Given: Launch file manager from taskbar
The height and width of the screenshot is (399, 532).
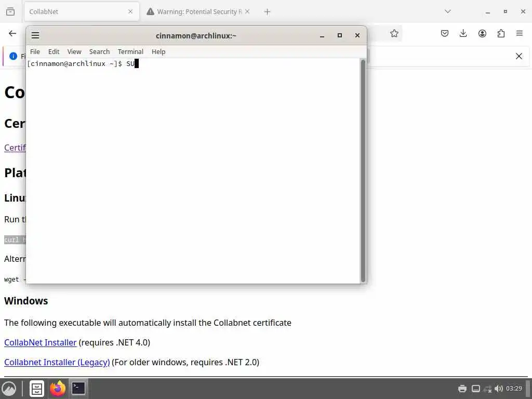Looking at the screenshot, I should 37,389.
